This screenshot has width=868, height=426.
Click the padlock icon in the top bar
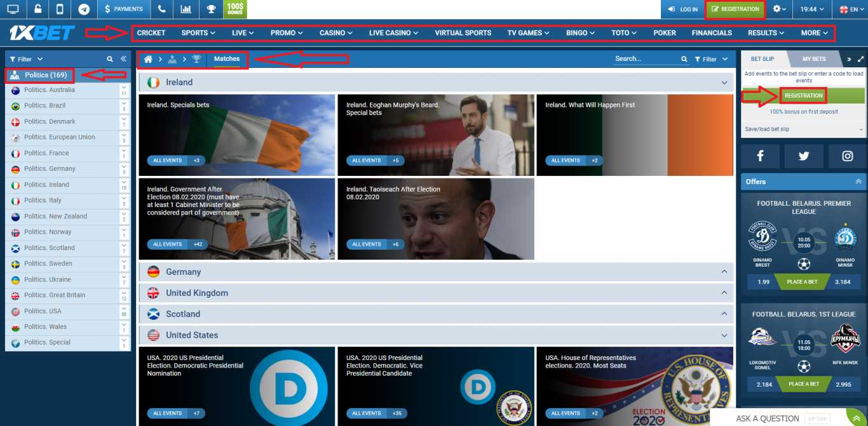[37, 9]
